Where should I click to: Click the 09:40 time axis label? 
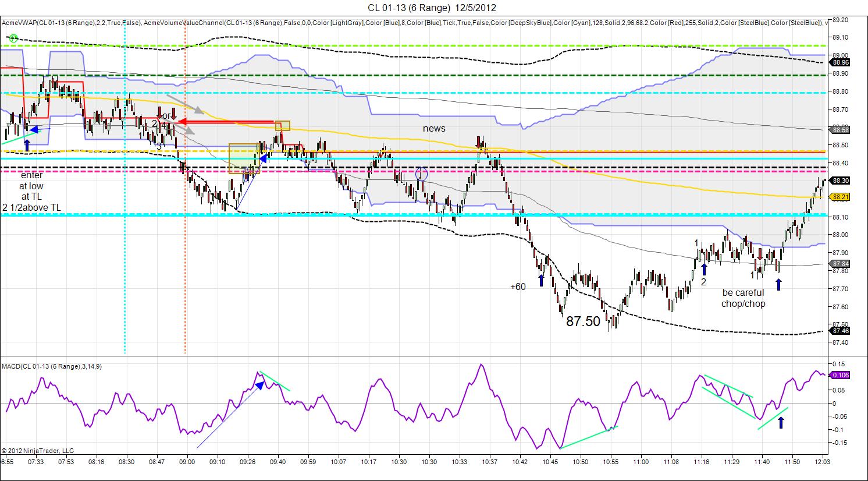[x=278, y=462]
